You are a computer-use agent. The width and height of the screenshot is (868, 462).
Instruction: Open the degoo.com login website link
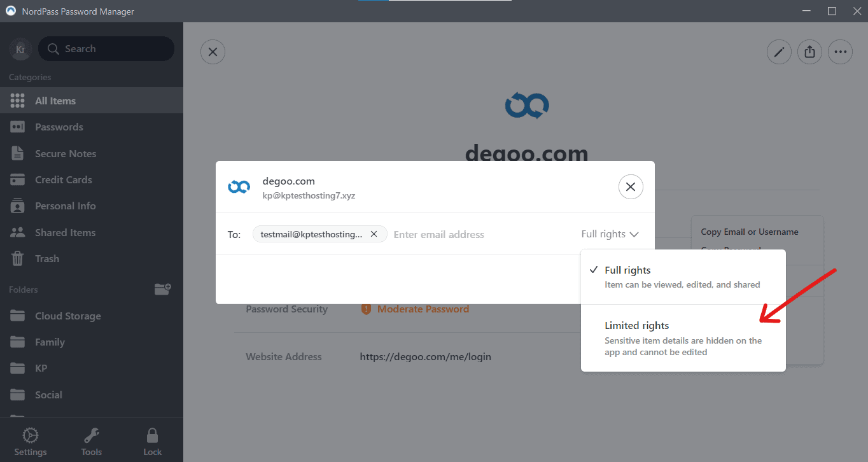pyautogui.click(x=425, y=357)
